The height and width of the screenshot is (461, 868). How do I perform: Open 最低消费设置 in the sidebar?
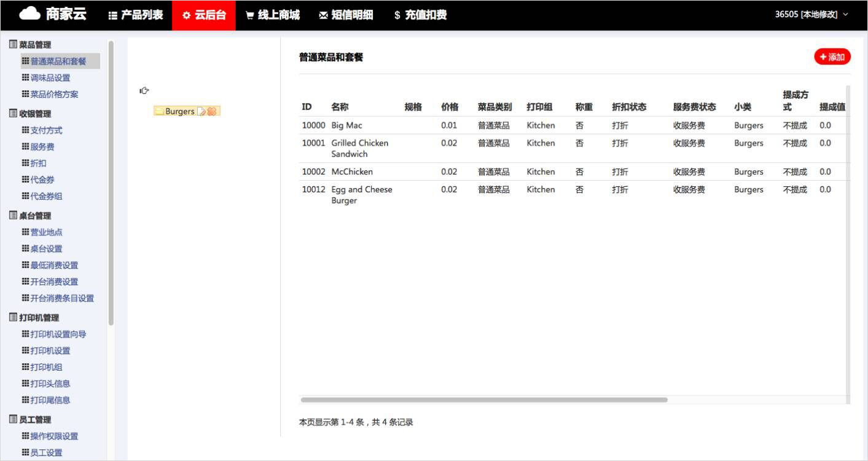[x=50, y=266]
